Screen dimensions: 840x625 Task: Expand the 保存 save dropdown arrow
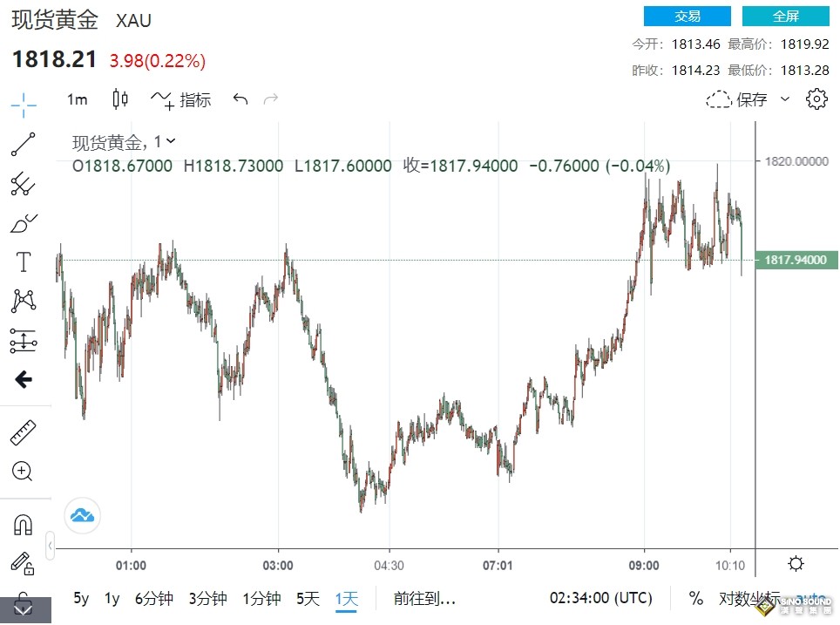click(x=785, y=99)
